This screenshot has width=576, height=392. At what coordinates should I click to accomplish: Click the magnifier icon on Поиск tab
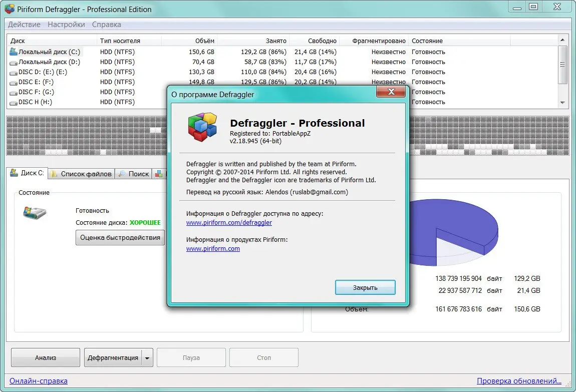point(122,174)
